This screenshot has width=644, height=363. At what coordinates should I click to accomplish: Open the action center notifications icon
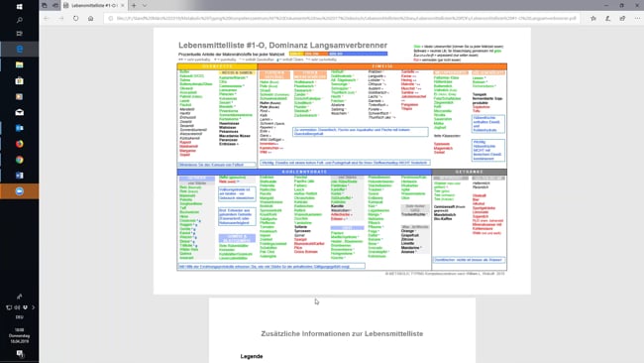tap(19, 353)
